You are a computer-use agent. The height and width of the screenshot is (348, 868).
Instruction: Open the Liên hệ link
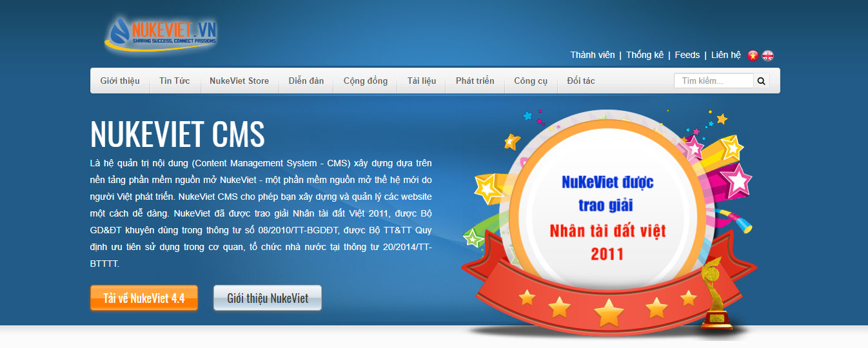[x=726, y=55]
